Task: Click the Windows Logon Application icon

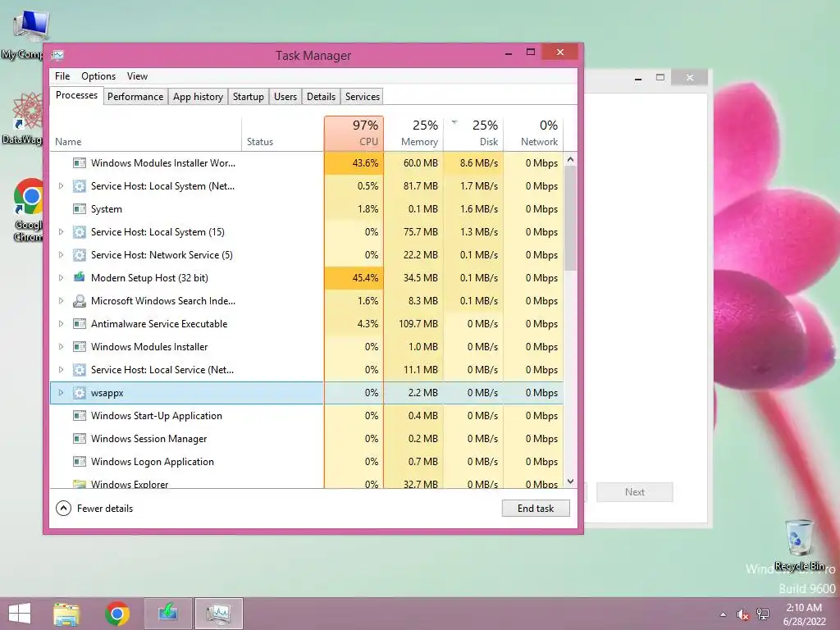Action: [x=80, y=461]
